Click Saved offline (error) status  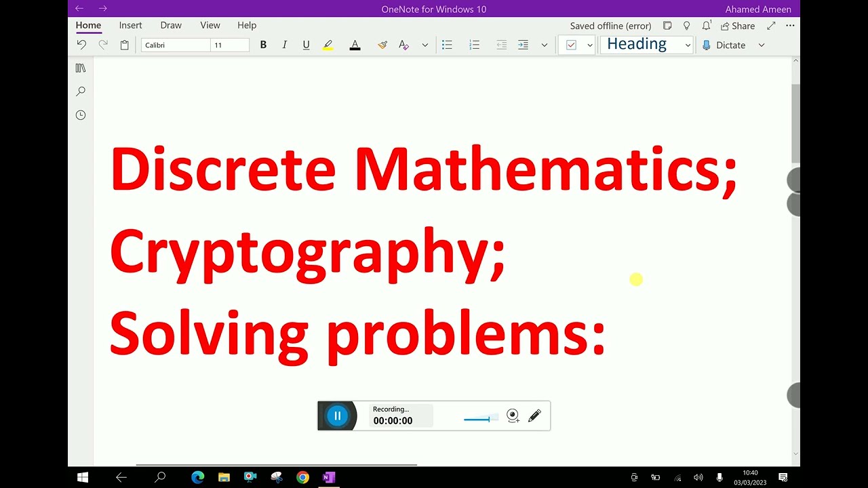[610, 26]
